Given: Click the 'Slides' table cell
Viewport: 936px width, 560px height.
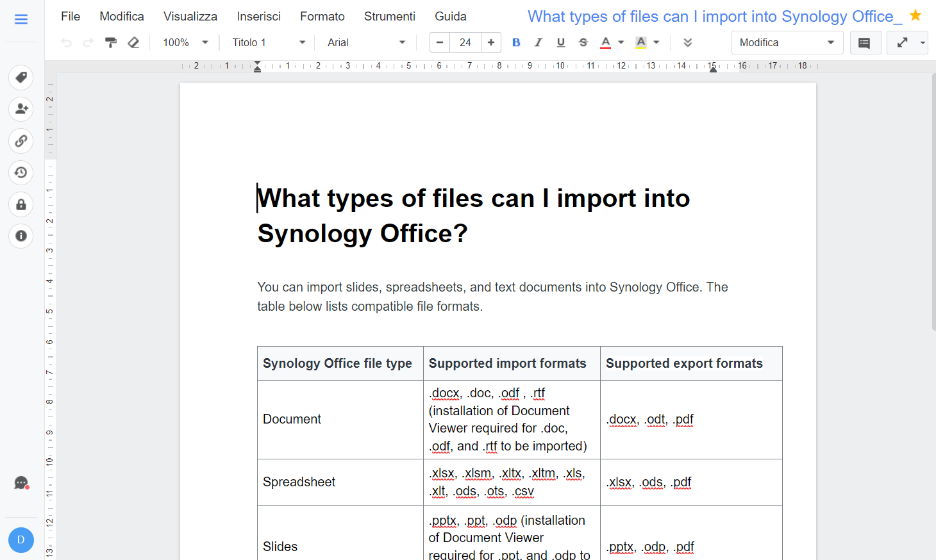Looking at the screenshot, I should pos(340,533).
